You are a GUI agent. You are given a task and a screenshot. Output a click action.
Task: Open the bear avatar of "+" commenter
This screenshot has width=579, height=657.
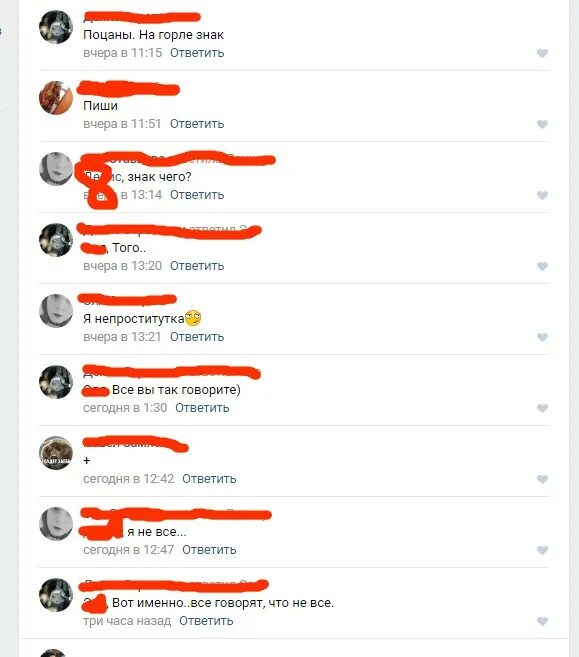point(56,453)
